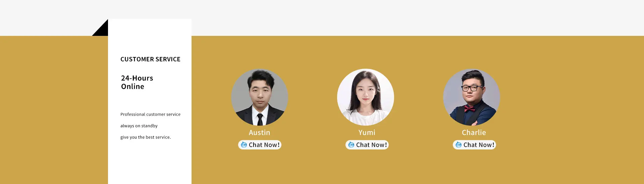Click the chat icon beside Austin's Chat Now
644x184 pixels.
(x=244, y=145)
